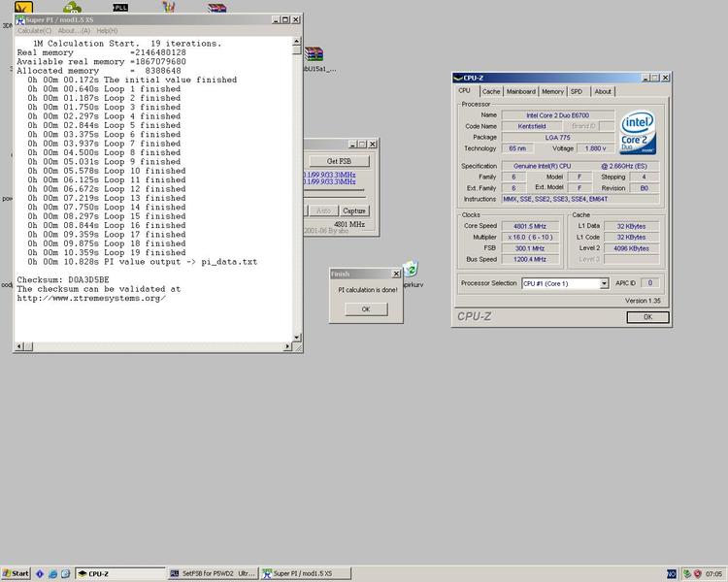The width and height of the screenshot is (728, 582).
Task: Switch to CPU-Z taskbar button
Action: pyautogui.click(x=120, y=573)
